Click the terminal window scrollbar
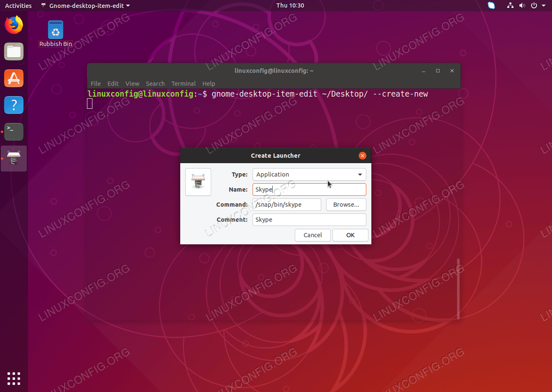 [x=458, y=289]
